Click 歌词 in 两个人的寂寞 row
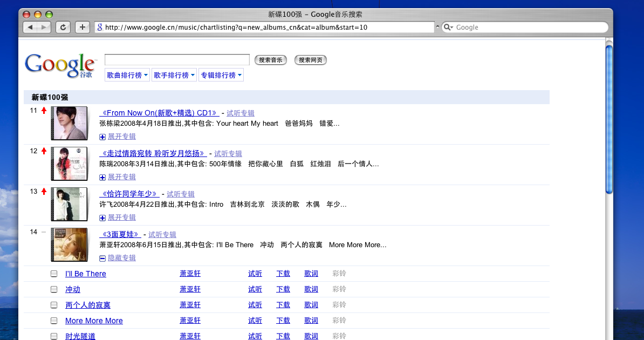644x340 pixels. pos(311,305)
